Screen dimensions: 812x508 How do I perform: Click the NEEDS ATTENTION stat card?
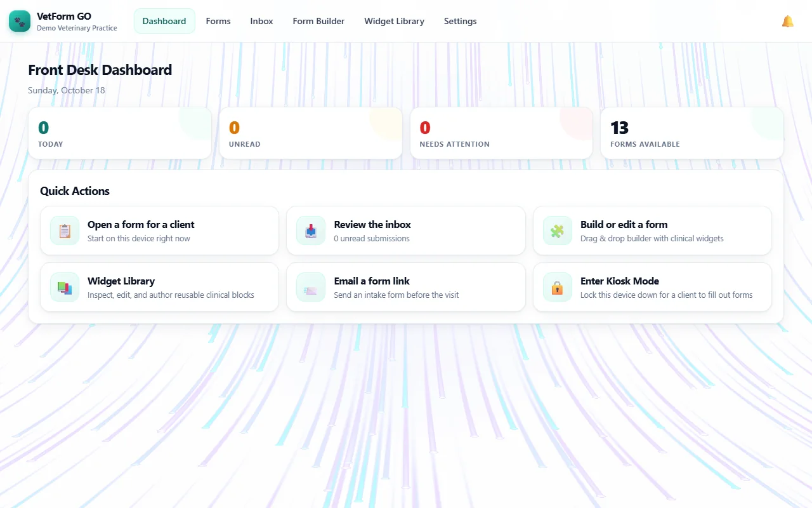click(501, 133)
